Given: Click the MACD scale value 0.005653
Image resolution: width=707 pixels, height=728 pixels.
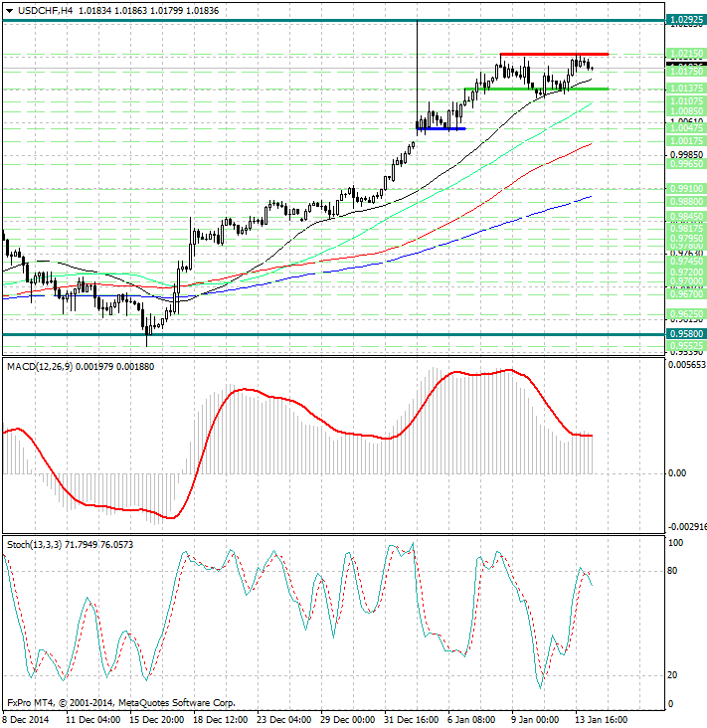Looking at the screenshot, I should click(686, 365).
